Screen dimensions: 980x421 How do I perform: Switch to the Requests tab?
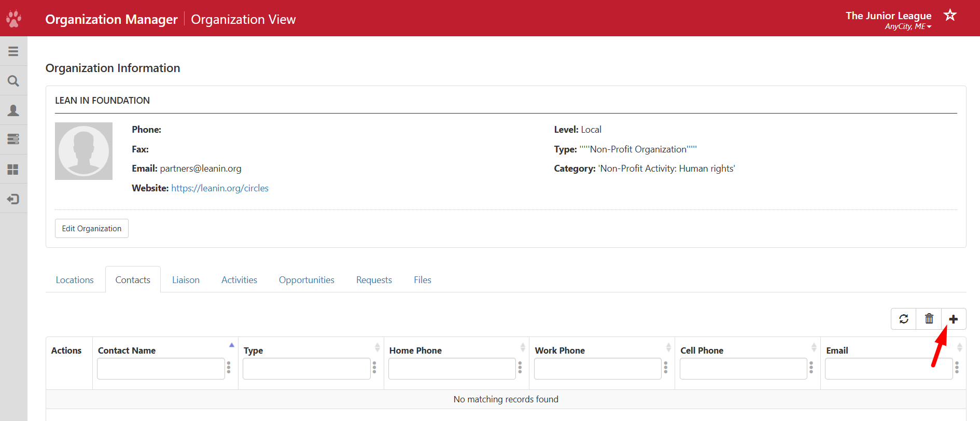374,280
